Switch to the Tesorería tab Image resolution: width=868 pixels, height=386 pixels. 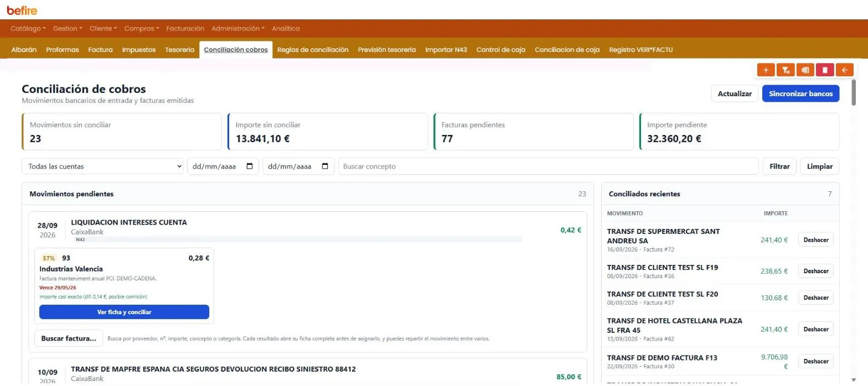[180, 49]
